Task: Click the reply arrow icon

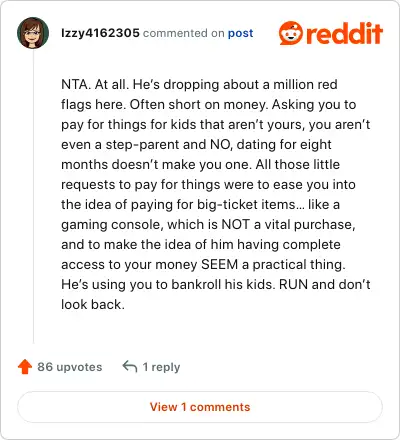Action: click(x=130, y=366)
